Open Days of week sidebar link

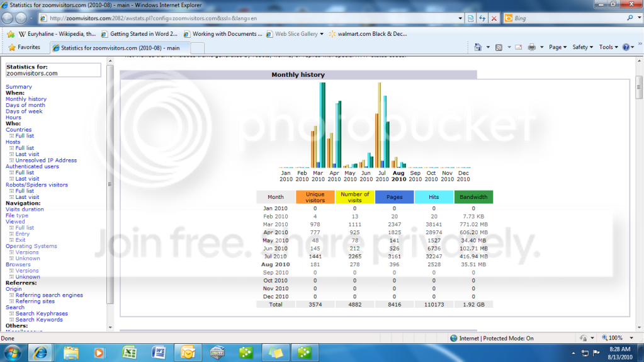(24, 111)
